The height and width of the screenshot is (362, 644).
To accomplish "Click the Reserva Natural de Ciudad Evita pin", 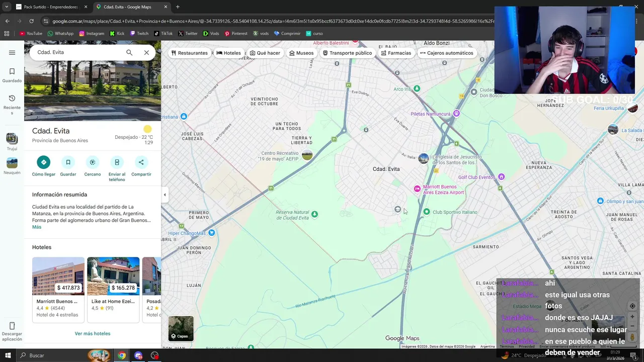I will [x=314, y=214].
